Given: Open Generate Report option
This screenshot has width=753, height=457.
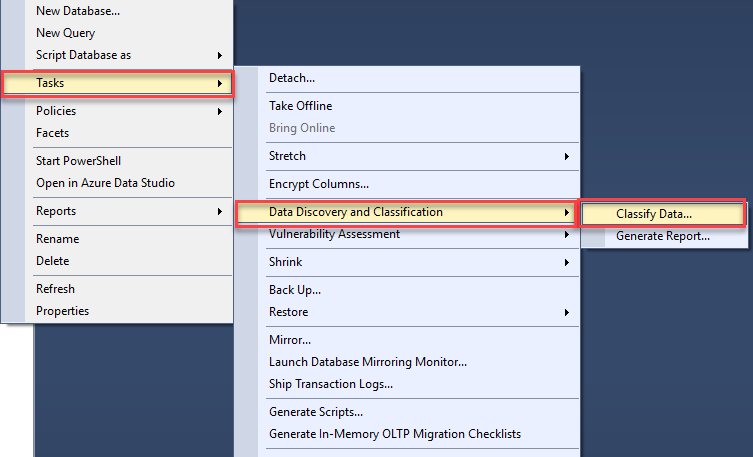Looking at the screenshot, I should 662,237.
